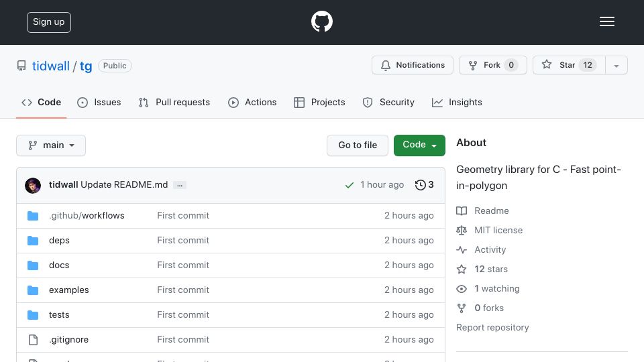Open the Activity link in About

(490, 249)
